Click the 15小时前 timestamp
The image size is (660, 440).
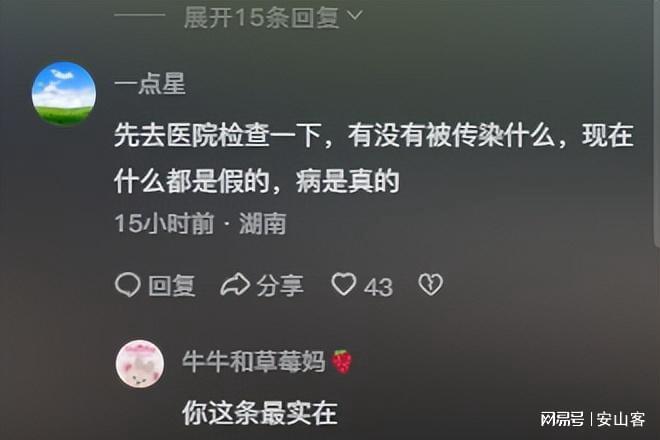click(x=164, y=223)
